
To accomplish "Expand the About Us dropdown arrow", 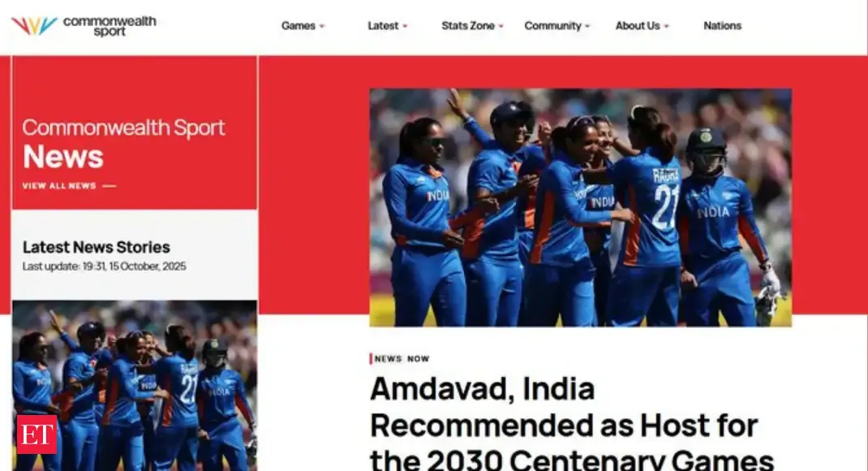I will (667, 26).
